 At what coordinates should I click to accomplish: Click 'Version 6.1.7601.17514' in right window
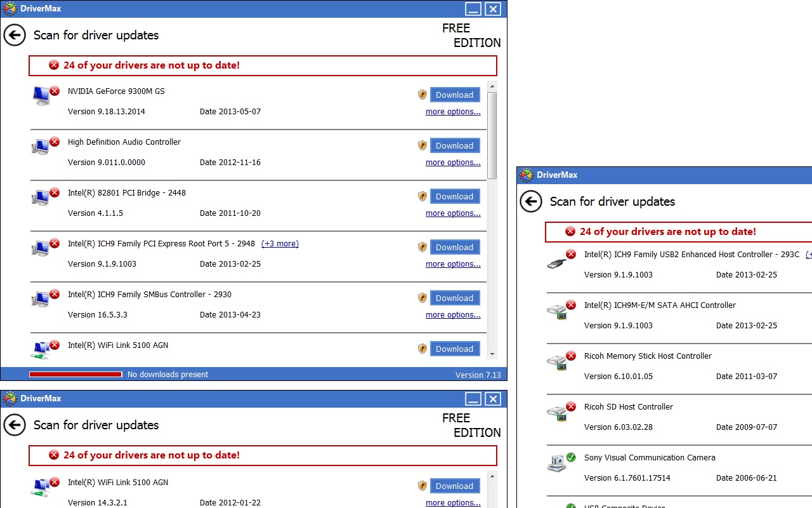pos(627,478)
